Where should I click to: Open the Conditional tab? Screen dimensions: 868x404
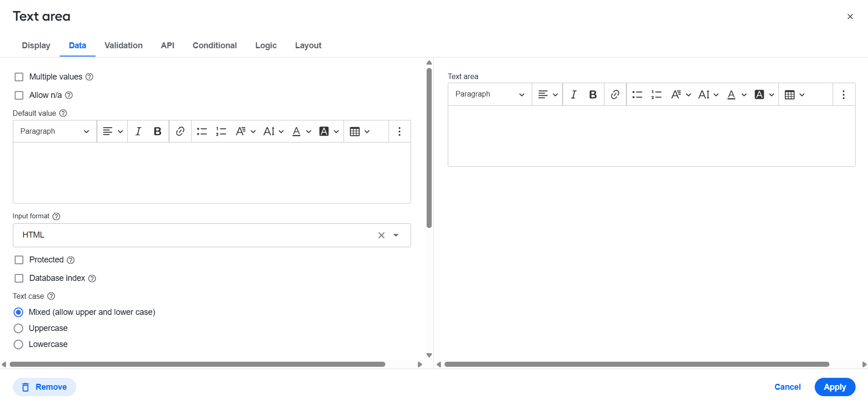click(x=215, y=46)
